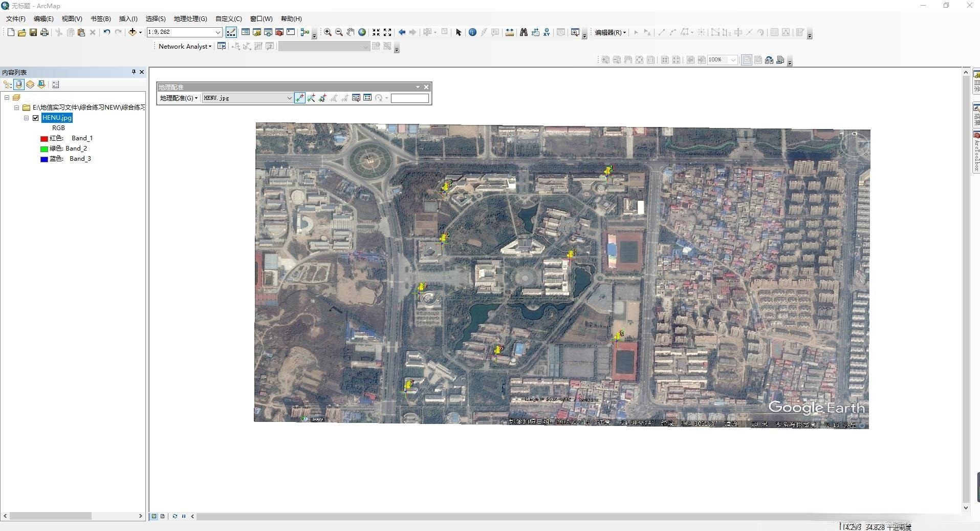Click the Full Extent globe icon
The width and height of the screenshot is (980, 531).
tap(362, 32)
